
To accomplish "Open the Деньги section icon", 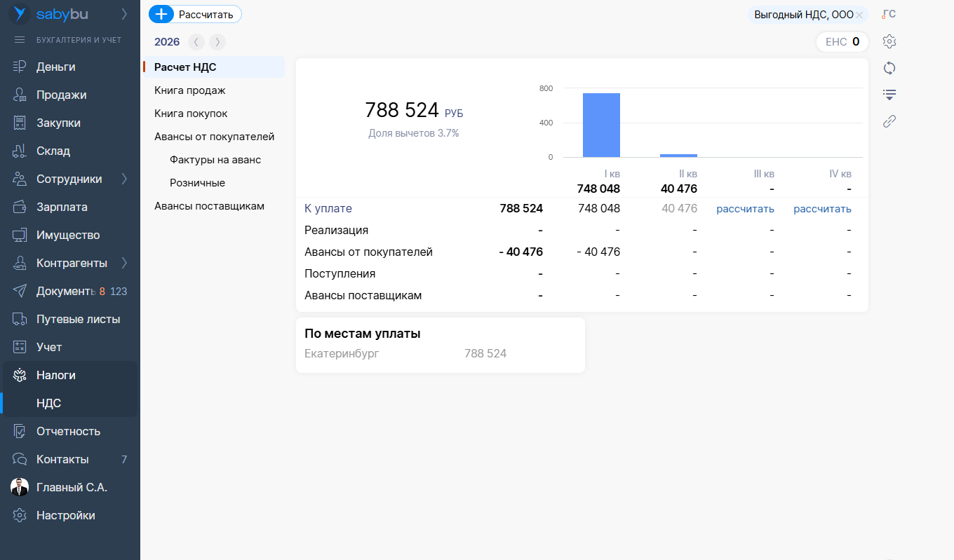I will 20,67.
